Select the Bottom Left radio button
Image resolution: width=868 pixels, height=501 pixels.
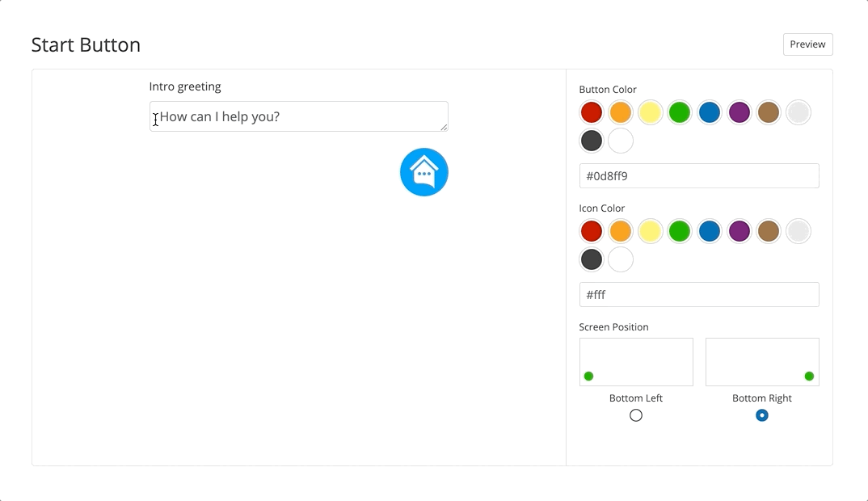click(x=636, y=415)
